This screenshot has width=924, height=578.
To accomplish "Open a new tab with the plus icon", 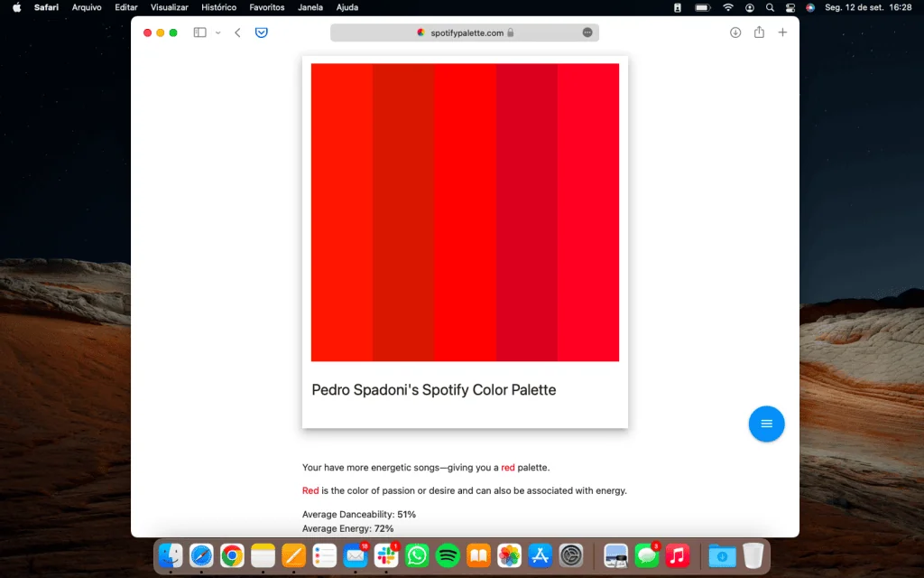I will click(782, 32).
